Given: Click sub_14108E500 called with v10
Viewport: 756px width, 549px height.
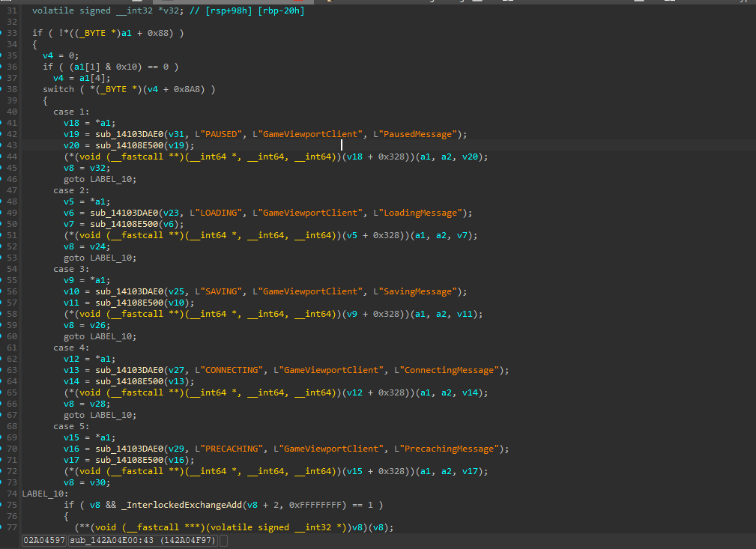Looking at the screenshot, I should click(x=129, y=303).
